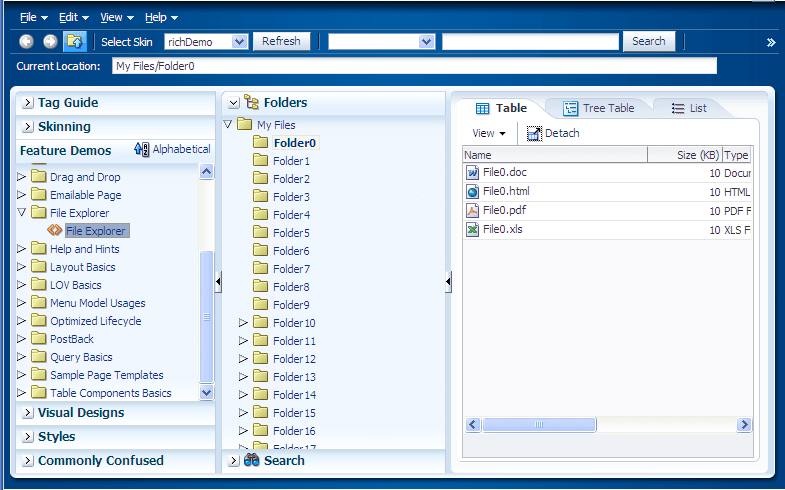Switch to the Tree Table tab
The width and height of the screenshot is (785, 490).
(599, 108)
